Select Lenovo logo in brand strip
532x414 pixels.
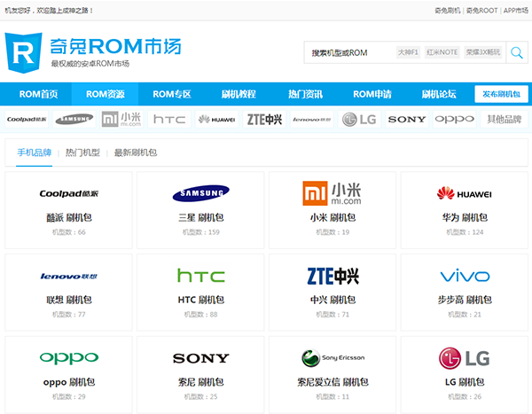coord(312,120)
